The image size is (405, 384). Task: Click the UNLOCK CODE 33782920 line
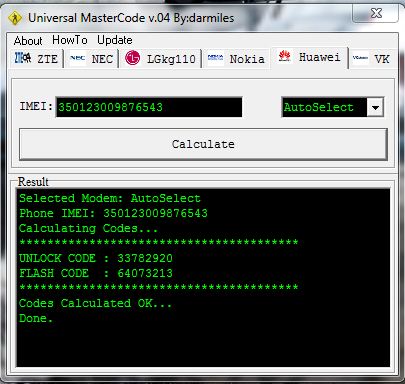tap(96, 258)
